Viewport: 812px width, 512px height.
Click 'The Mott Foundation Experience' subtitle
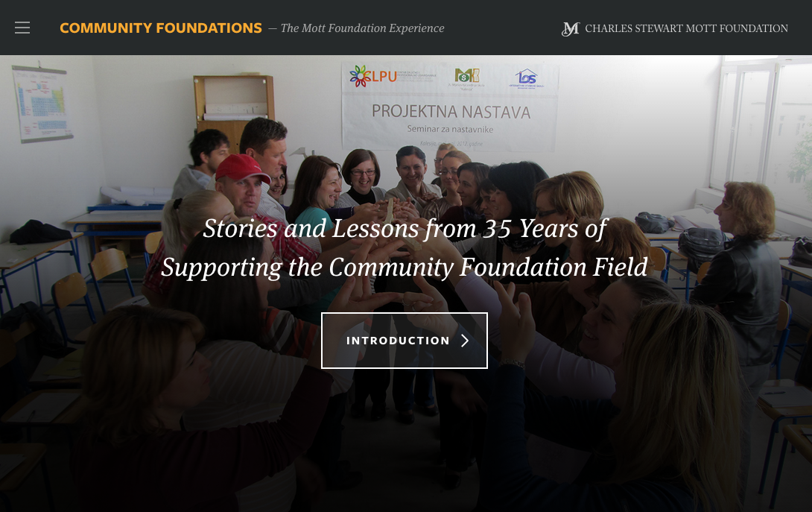[362, 28]
